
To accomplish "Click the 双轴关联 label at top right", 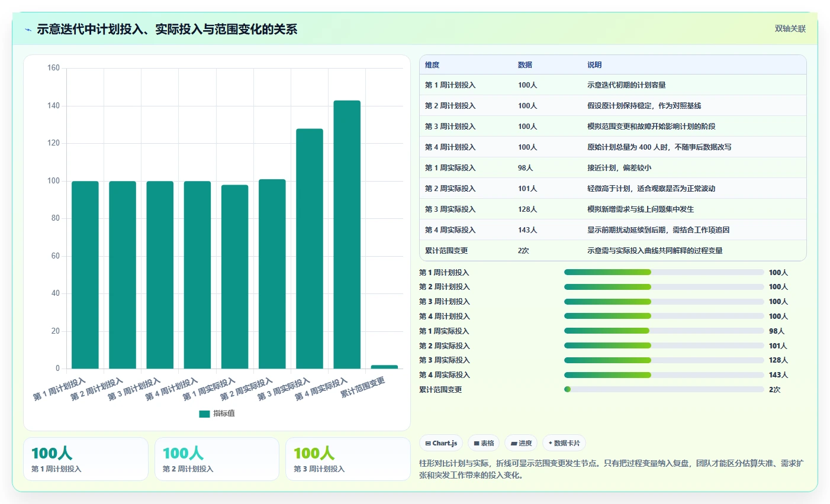I will pos(790,28).
